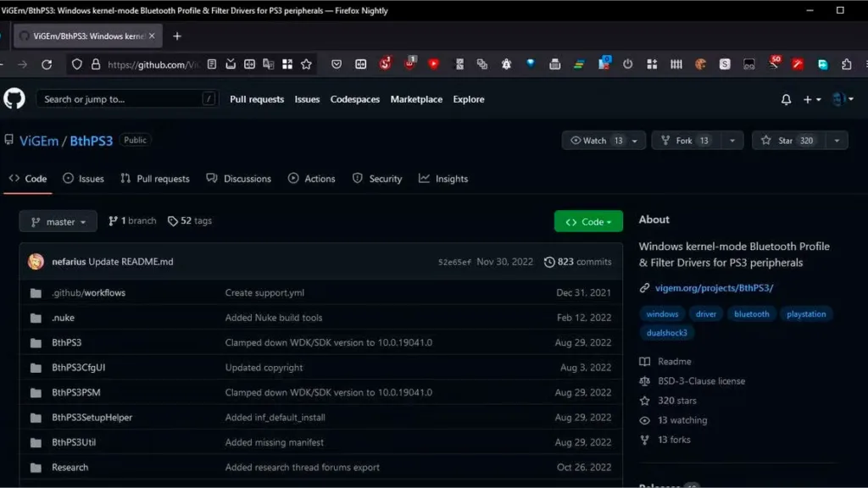Click the commit history clock icon
This screenshot has width=868, height=488.
coord(549,262)
